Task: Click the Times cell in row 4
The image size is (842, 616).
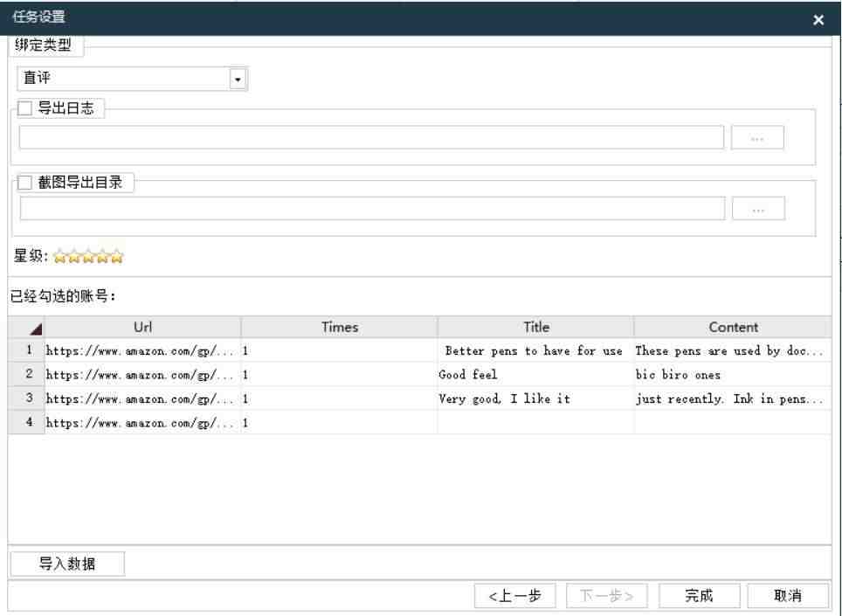Action: click(340, 423)
